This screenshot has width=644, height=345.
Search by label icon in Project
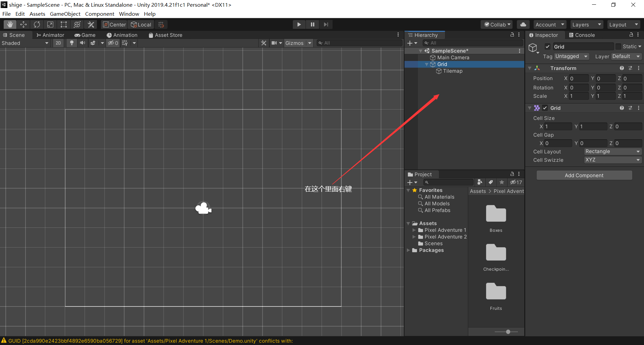point(491,182)
